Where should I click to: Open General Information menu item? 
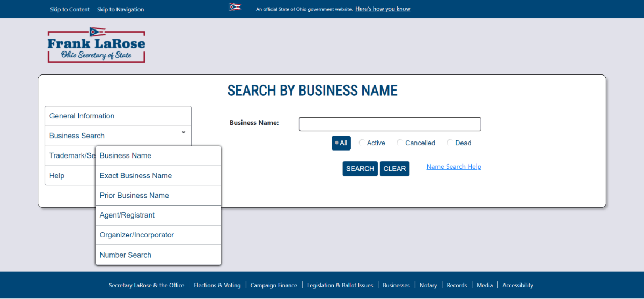point(118,116)
